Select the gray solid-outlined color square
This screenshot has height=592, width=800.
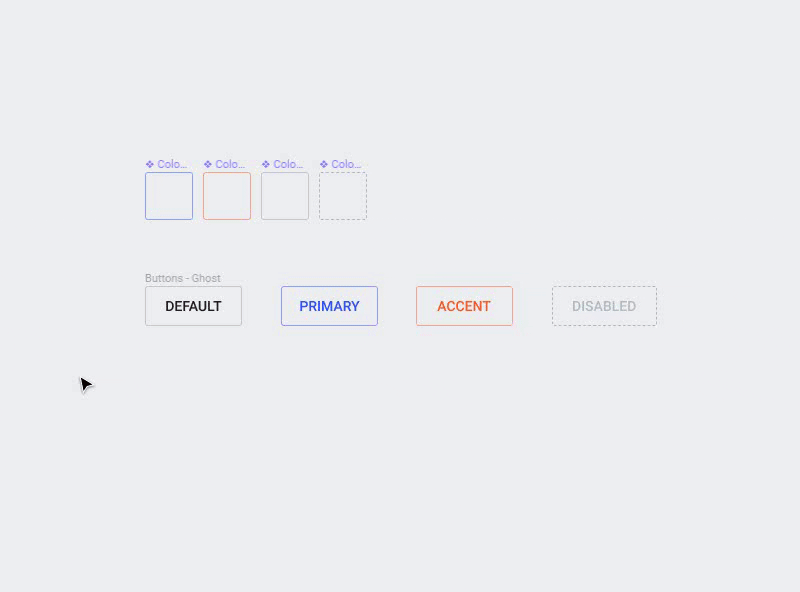coord(285,196)
